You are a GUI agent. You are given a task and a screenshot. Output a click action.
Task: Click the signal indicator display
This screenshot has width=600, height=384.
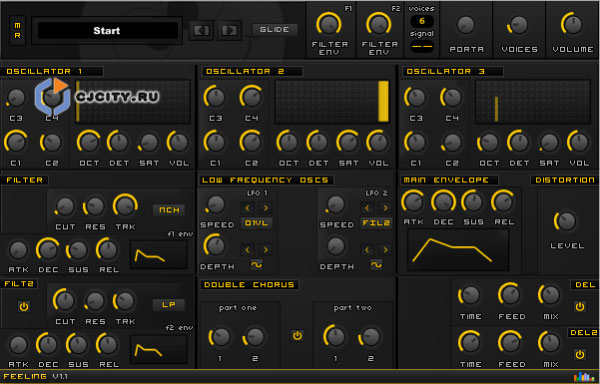[x=422, y=47]
